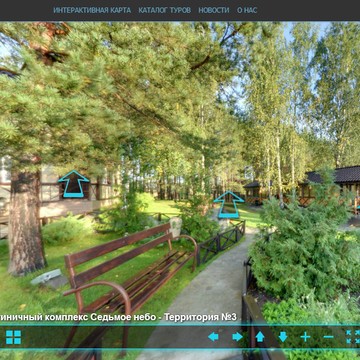Image resolution: width=360 pixels, height=360 pixels.
Task: Open the О нас page
Action: pos(247,10)
